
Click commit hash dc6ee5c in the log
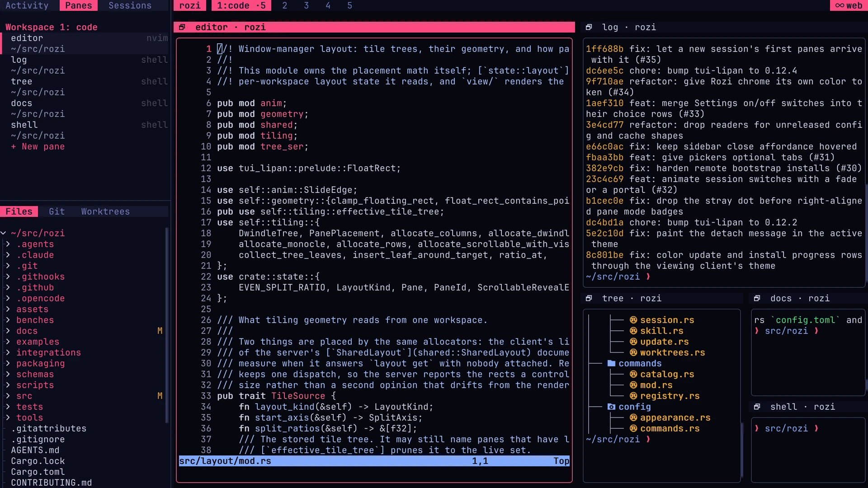coord(605,70)
